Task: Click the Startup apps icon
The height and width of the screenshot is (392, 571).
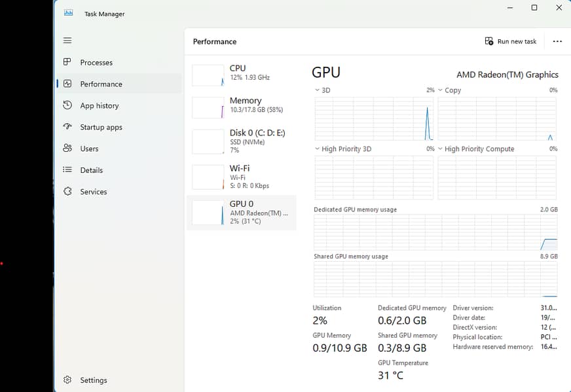Action: tap(67, 127)
